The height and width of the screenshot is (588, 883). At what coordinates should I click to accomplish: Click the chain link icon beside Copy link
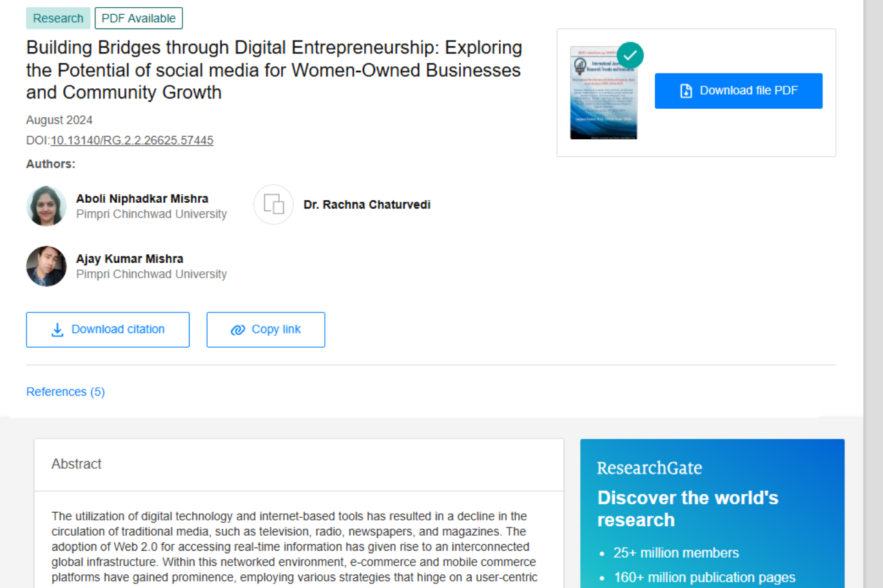pos(238,330)
